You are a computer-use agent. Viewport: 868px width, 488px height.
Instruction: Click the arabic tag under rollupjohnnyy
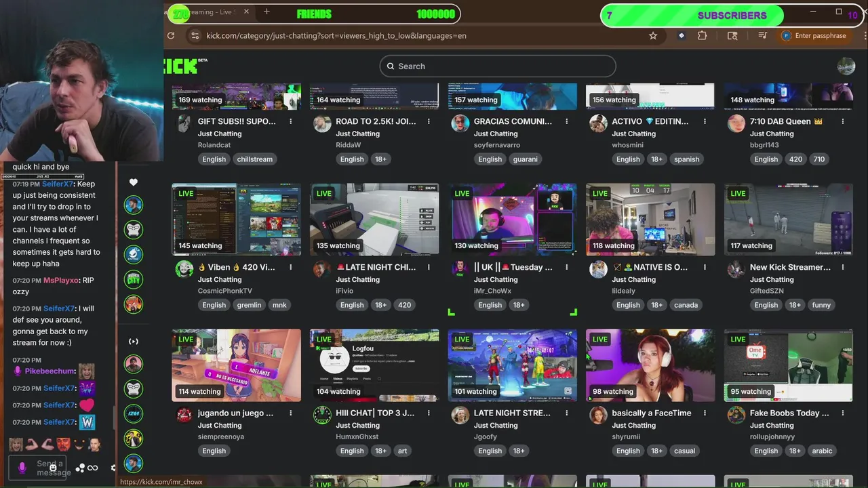(x=822, y=451)
